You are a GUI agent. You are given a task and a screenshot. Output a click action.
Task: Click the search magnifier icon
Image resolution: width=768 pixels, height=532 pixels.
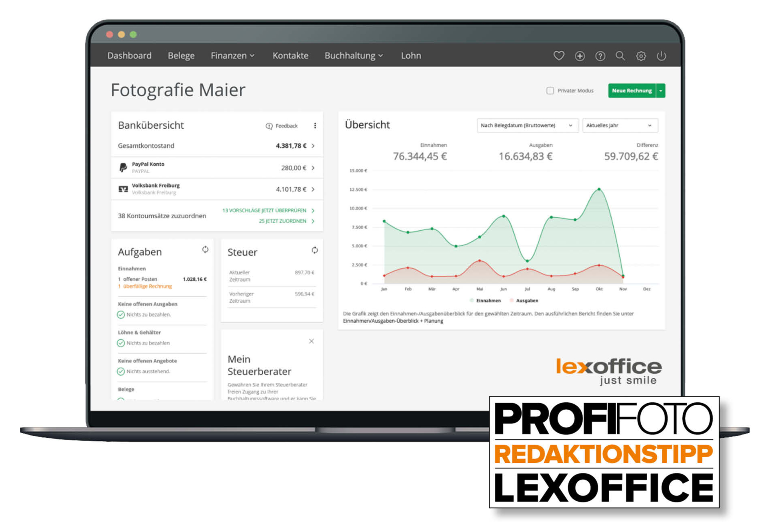(620, 56)
